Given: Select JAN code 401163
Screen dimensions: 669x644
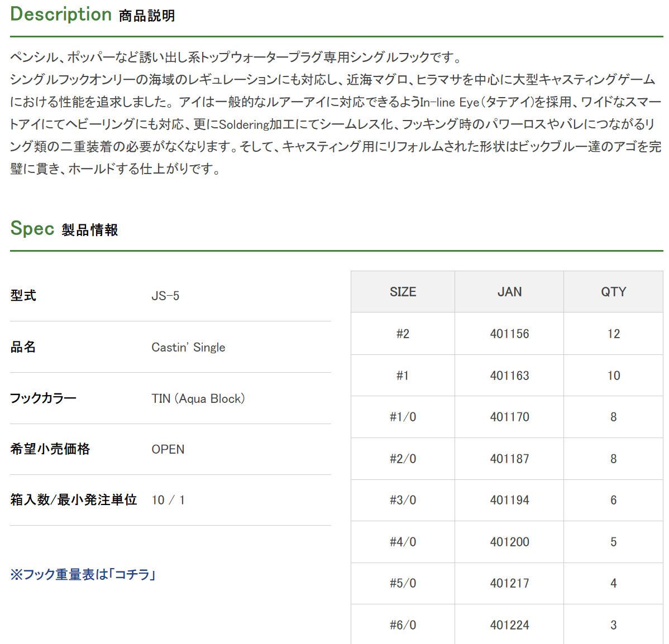Looking at the screenshot, I should coord(509,376).
